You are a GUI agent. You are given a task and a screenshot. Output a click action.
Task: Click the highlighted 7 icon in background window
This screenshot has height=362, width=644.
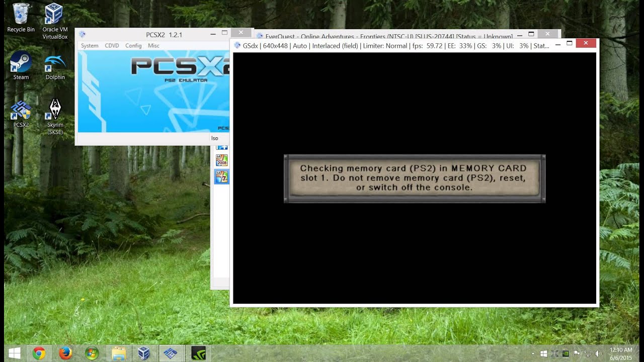[222, 176]
